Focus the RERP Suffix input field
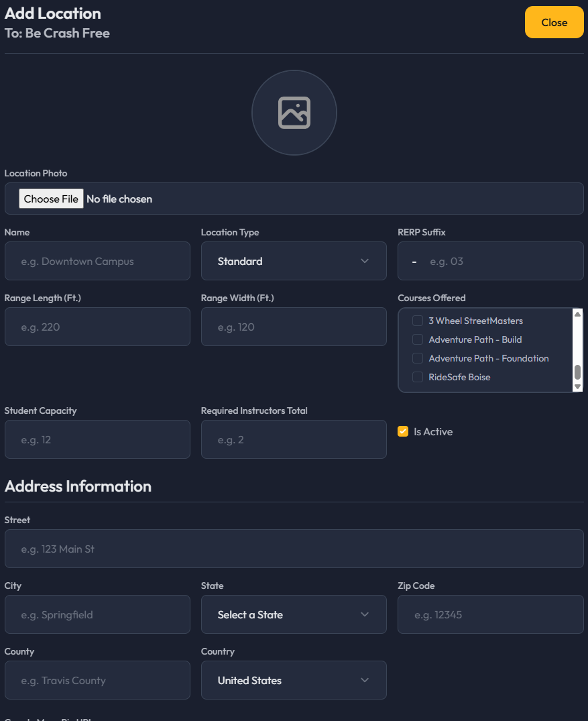 coord(491,261)
